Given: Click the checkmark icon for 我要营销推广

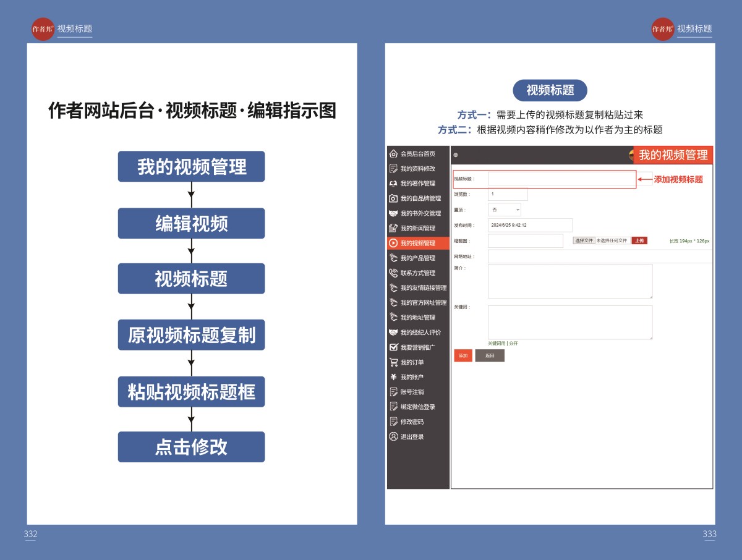Looking at the screenshot, I should click(x=393, y=347).
